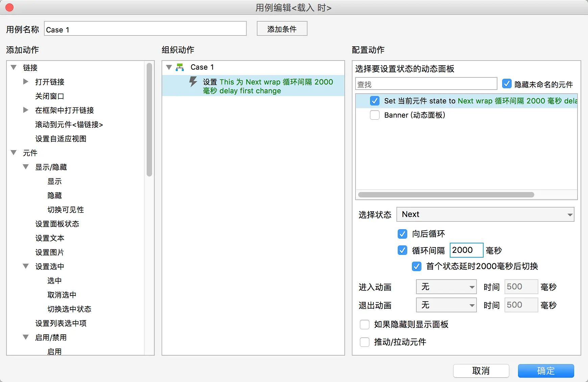Open the 选择状态 dropdown
Image resolution: width=588 pixels, height=382 pixels.
click(x=485, y=214)
